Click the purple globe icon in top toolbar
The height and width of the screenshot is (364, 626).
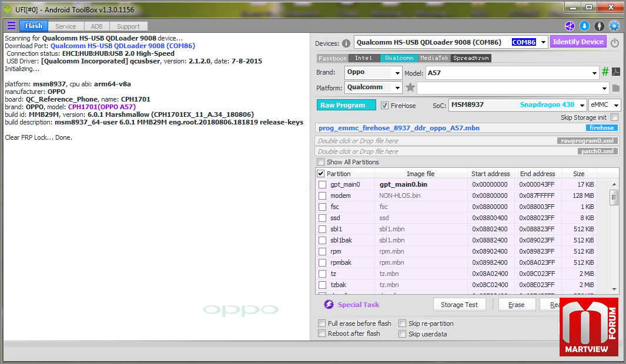[x=570, y=26]
